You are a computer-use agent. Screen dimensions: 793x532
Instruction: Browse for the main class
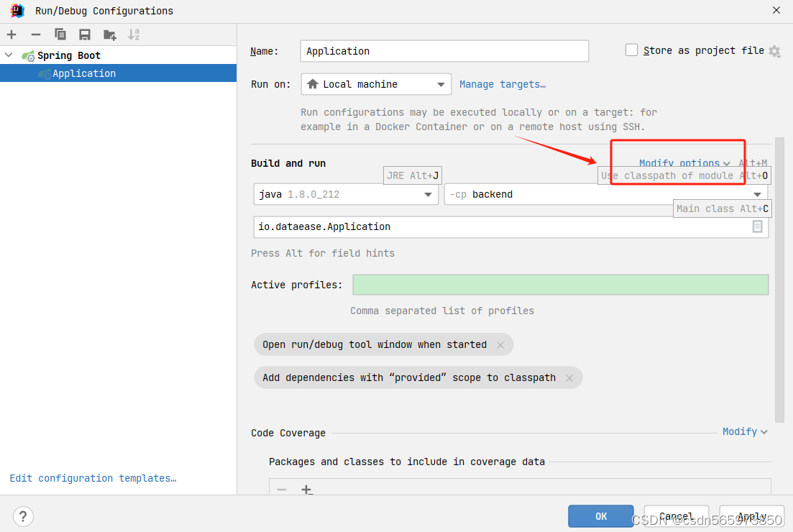(756, 226)
